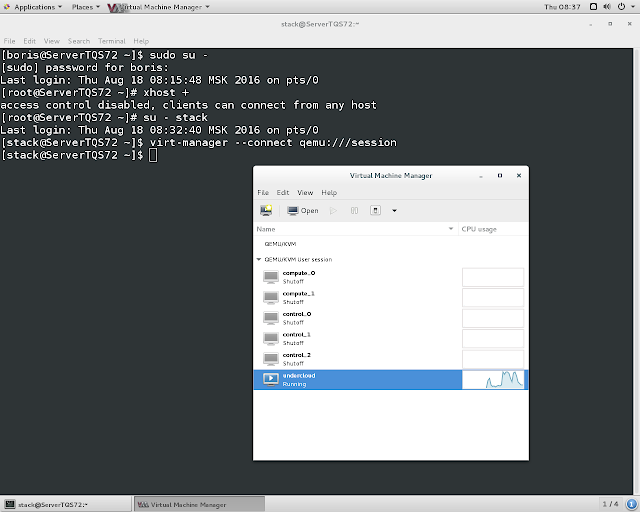Image resolution: width=640 pixels, height=512 pixels.
Task: Select the compute_0 virtual machine
Action: click(358, 277)
